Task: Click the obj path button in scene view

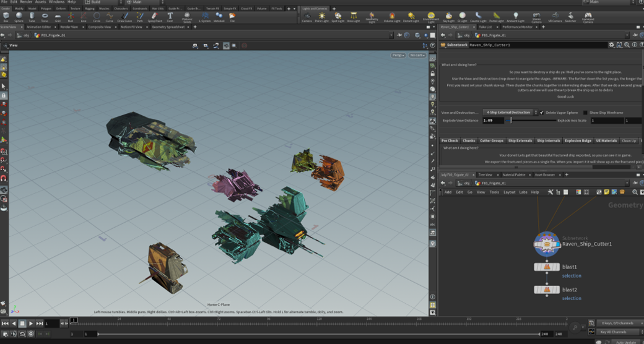Action: [24, 35]
